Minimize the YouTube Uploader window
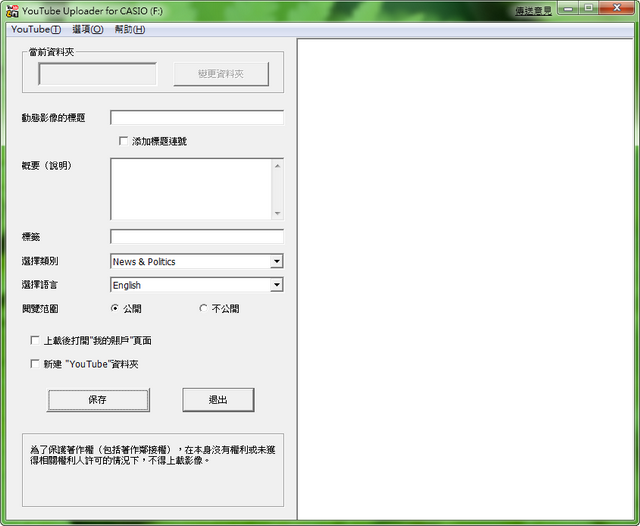 tap(568, 8)
